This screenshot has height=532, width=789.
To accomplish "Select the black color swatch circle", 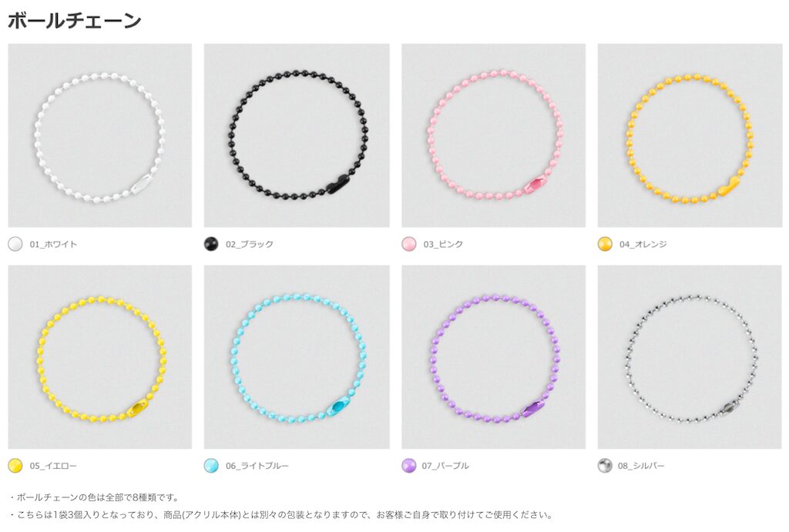I will pos(211,244).
